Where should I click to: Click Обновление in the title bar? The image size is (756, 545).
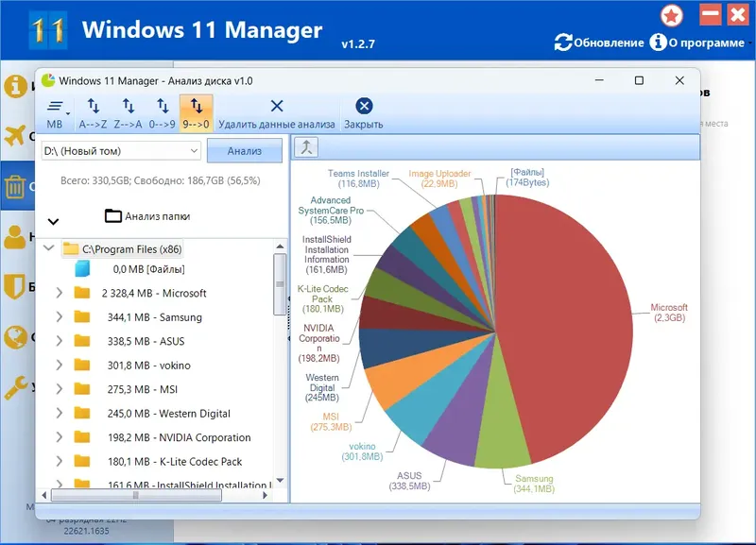(602, 43)
